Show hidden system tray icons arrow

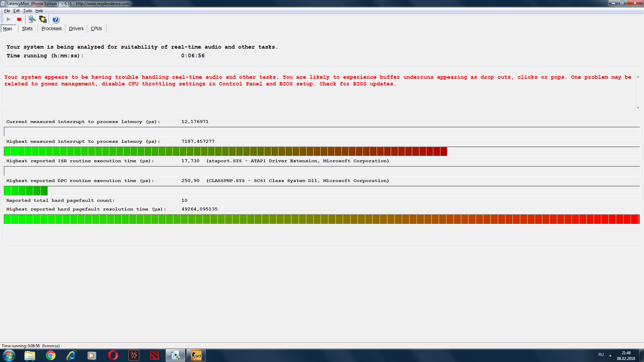click(610, 355)
